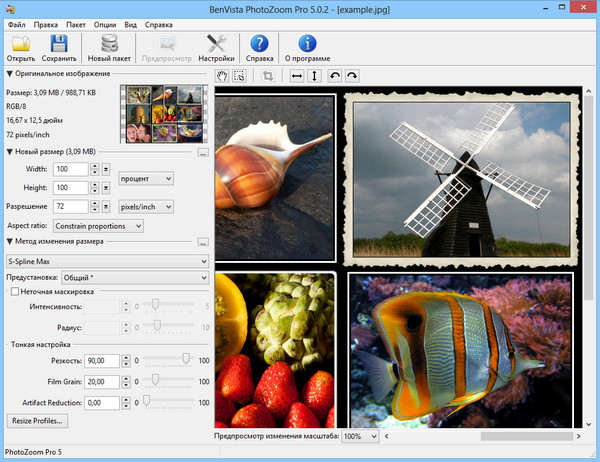
Task: Rotate image clockwise
Action: coord(351,76)
